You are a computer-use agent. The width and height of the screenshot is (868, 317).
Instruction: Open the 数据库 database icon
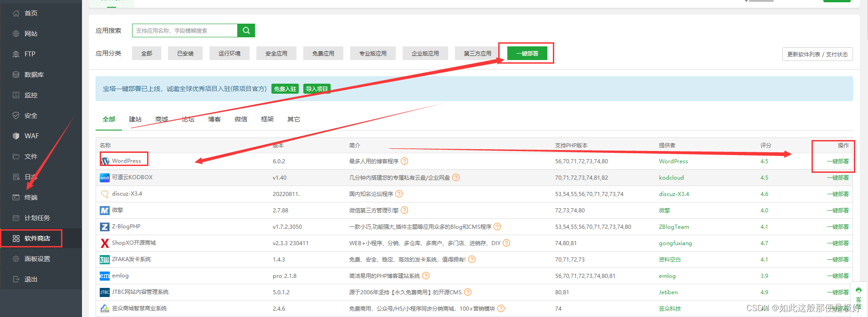pyautogui.click(x=16, y=75)
